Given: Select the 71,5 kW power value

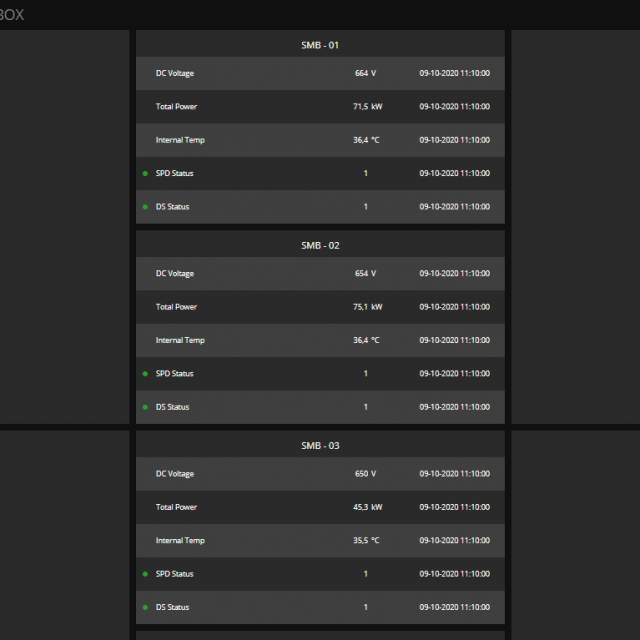Looking at the screenshot, I should coord(367,107).
